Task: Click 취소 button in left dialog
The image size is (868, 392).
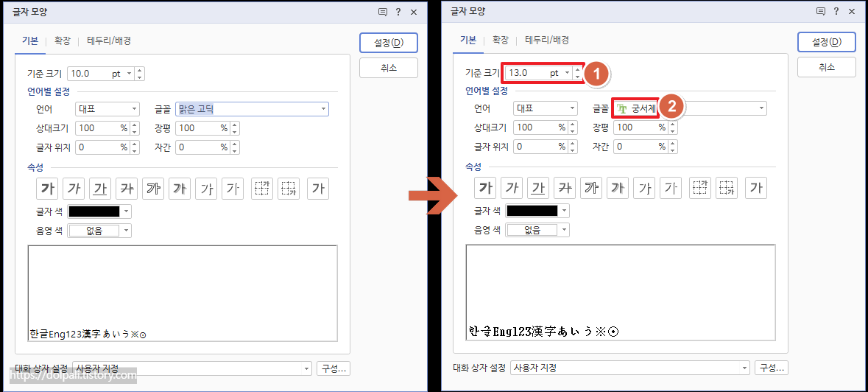Action: (x=388, y=68)
